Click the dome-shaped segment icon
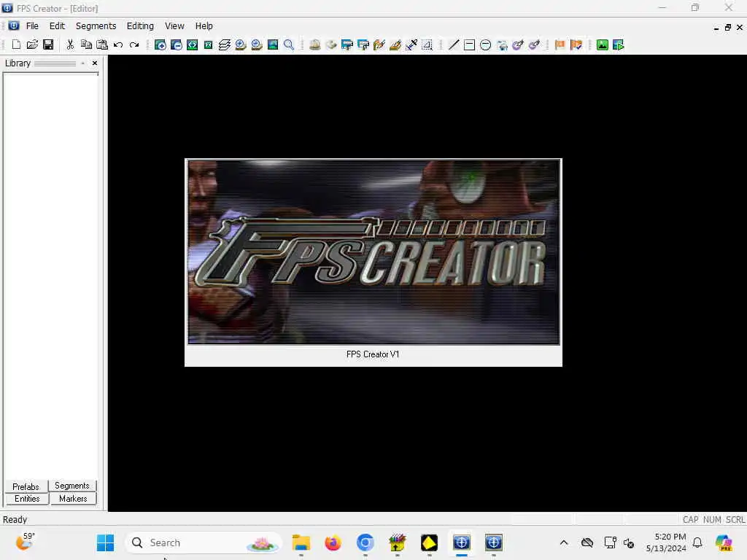747x560 pixels. (x=315, y=44)
